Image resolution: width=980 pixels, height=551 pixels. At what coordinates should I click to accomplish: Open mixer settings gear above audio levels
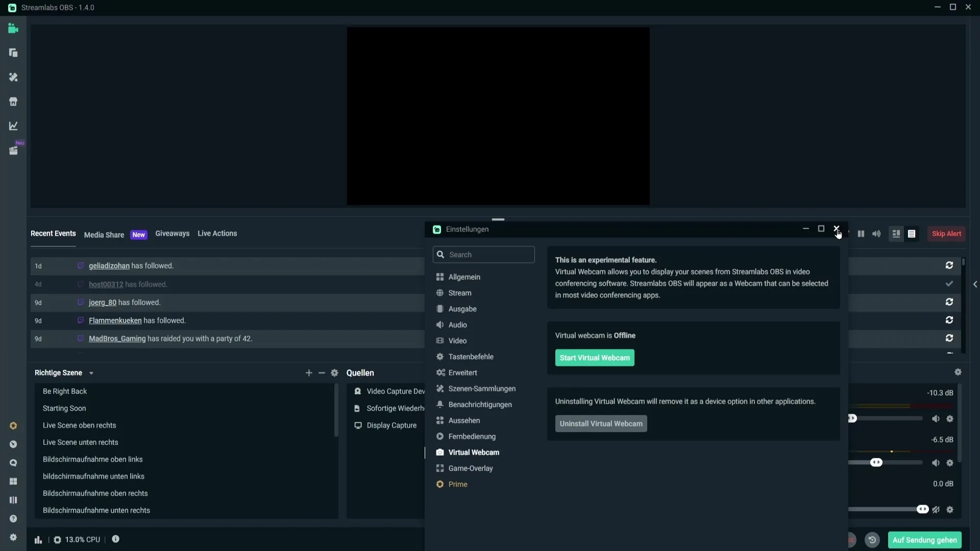coord(958,372)
